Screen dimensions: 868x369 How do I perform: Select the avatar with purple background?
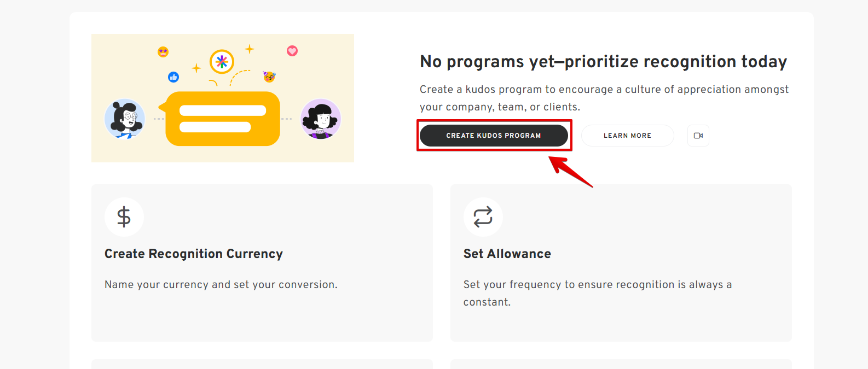(x=321, y=119)
